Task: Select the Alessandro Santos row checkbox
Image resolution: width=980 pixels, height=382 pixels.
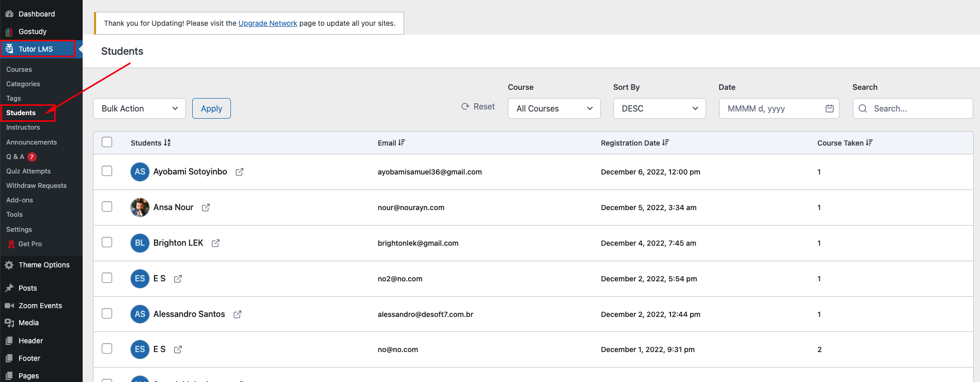Action: (107, 313)
